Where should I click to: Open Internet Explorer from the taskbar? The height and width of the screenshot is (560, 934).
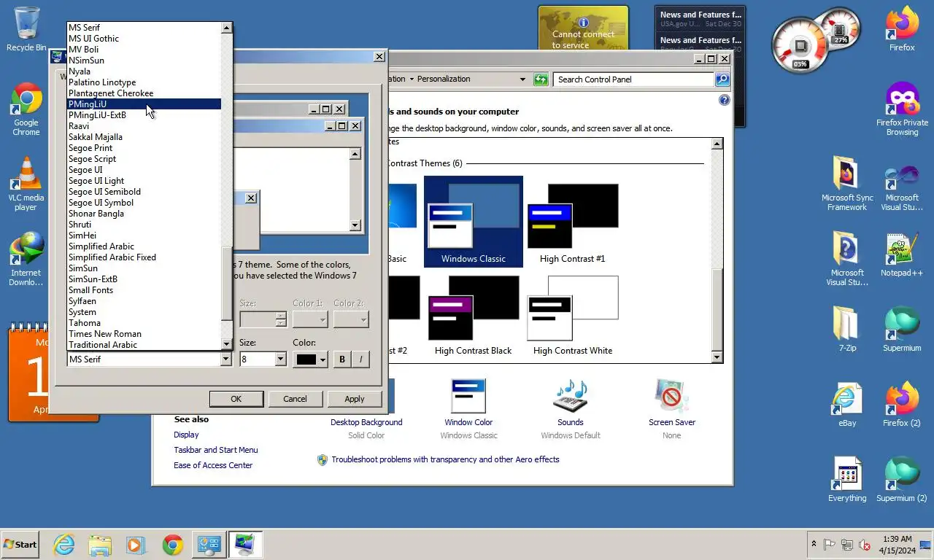pyautogui.click(x=64, y=545)
